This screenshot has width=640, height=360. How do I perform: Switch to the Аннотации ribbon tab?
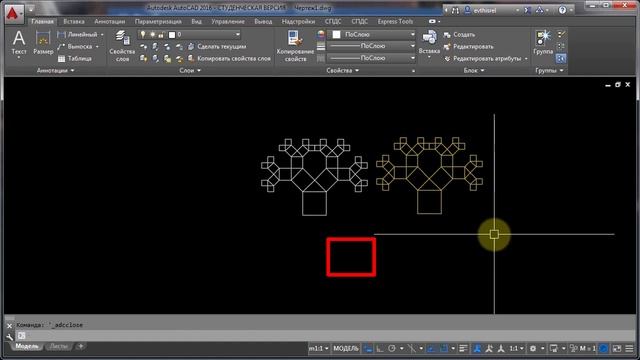(x=109, y=21)
